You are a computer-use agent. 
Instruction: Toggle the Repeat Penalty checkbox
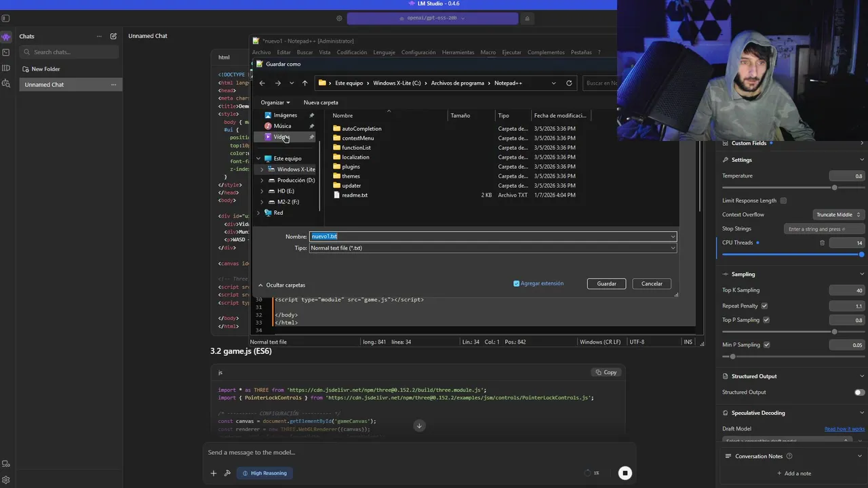[x=764, y=306]
